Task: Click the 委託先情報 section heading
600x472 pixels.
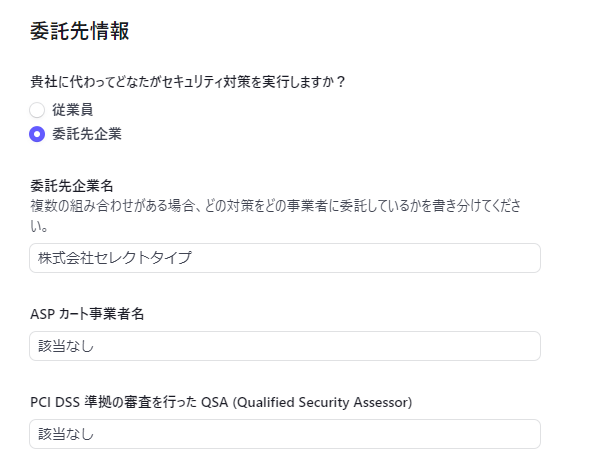Action: tap(80, 31)
